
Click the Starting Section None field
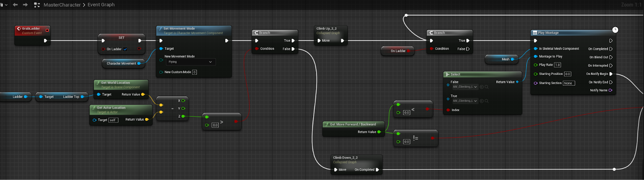569,83
